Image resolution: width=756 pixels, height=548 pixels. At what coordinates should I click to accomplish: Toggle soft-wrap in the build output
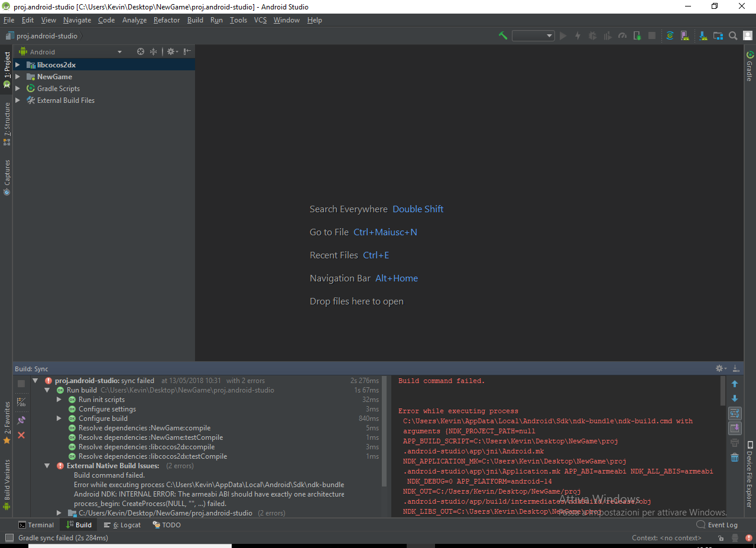[x=735, y=413]
